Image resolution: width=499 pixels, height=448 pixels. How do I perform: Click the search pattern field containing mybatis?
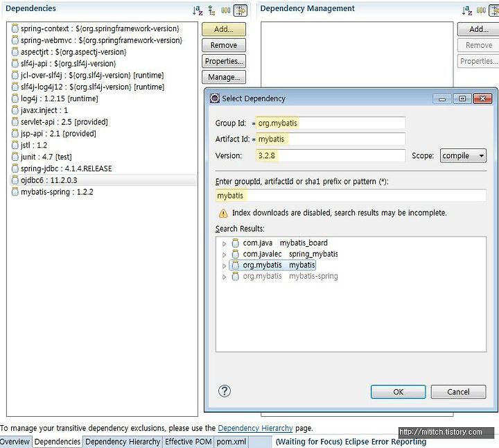[351, 196]
